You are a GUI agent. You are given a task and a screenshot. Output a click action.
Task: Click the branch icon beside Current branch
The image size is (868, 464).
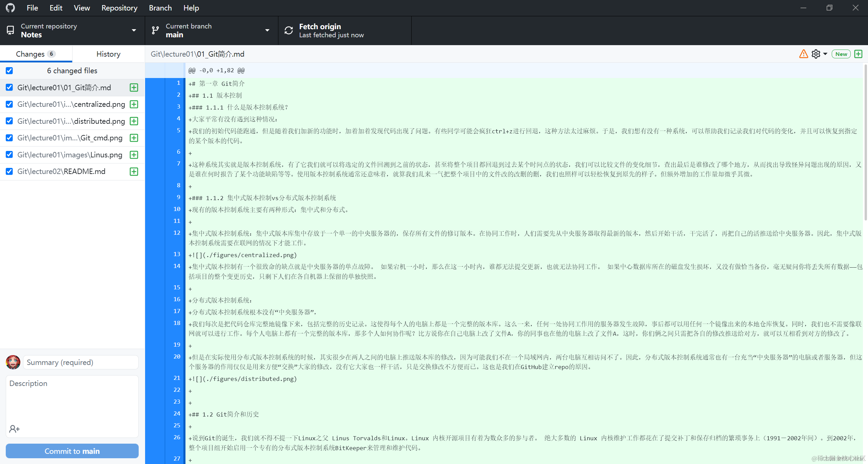tap(155, 30)
